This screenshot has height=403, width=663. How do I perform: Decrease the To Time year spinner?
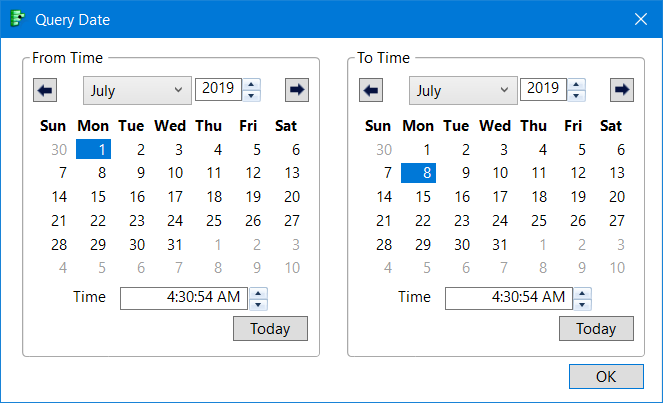[577, 96]
